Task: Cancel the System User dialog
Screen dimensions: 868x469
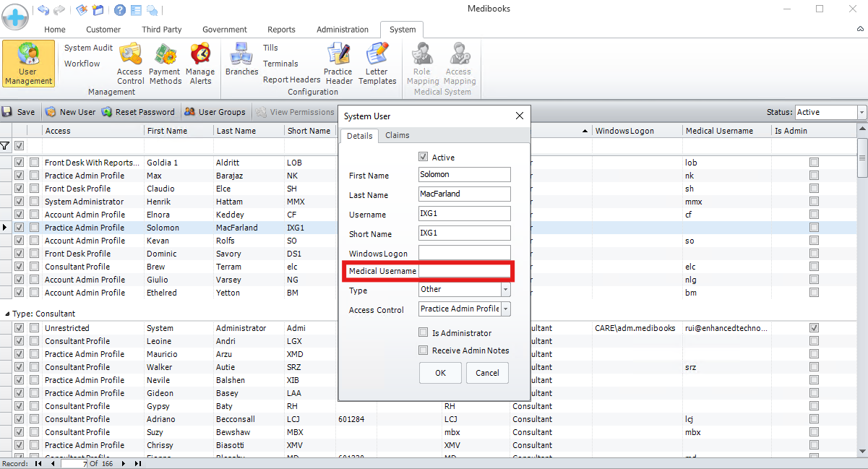Action: 487,373
